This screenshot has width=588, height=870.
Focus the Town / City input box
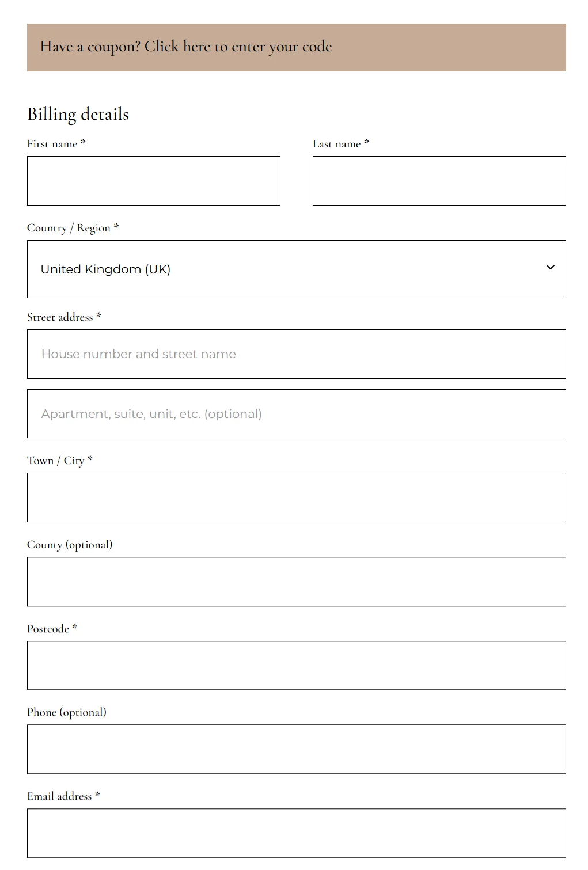pos(296,497)
